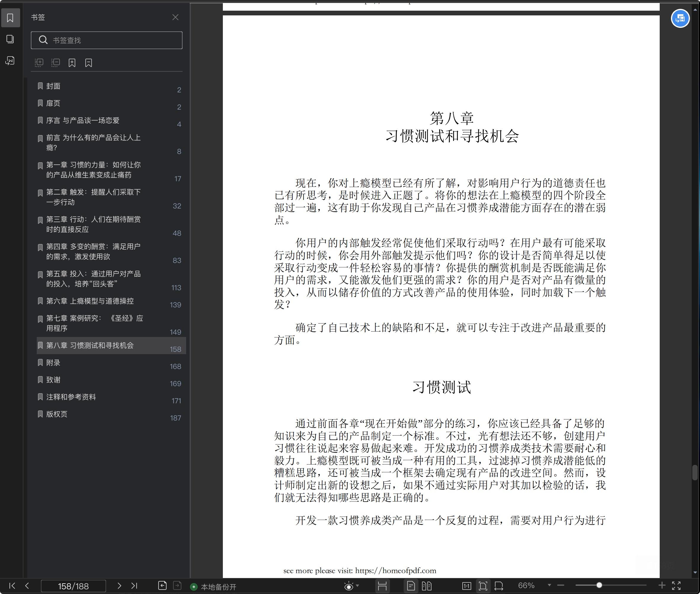Viewport: 700px width, 594px height.
Task: Go to the next page
Action: 119,586
